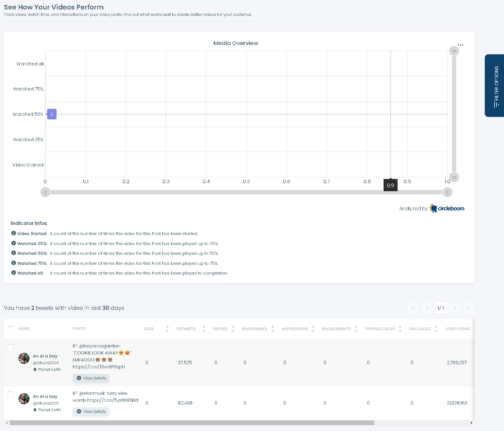Click the 37,525 retweets value
504x431 pixels.
coord(185,363)
